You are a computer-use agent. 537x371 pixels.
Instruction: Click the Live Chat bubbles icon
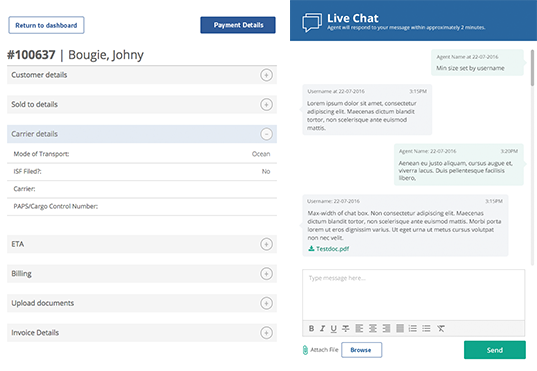coord(312,22)
